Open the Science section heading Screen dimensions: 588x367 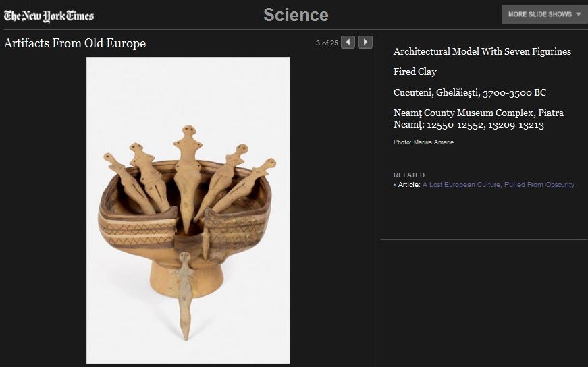click(x=296, y=15)
